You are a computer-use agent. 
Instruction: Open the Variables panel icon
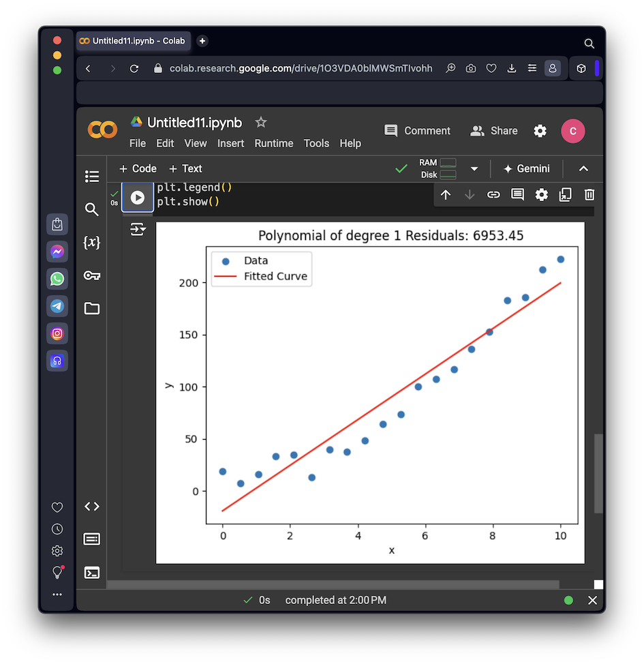tap(92, 242)
